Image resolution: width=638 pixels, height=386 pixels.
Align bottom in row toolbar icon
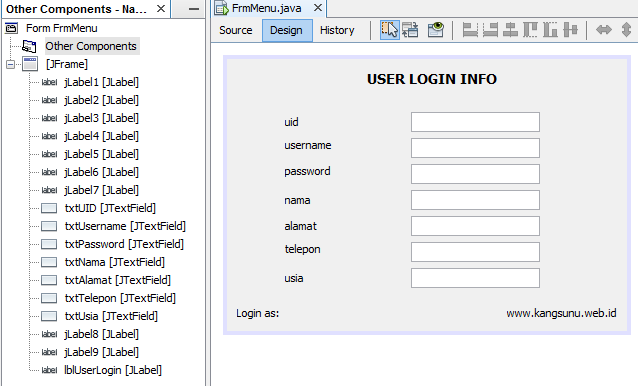[x=550, y=30]
